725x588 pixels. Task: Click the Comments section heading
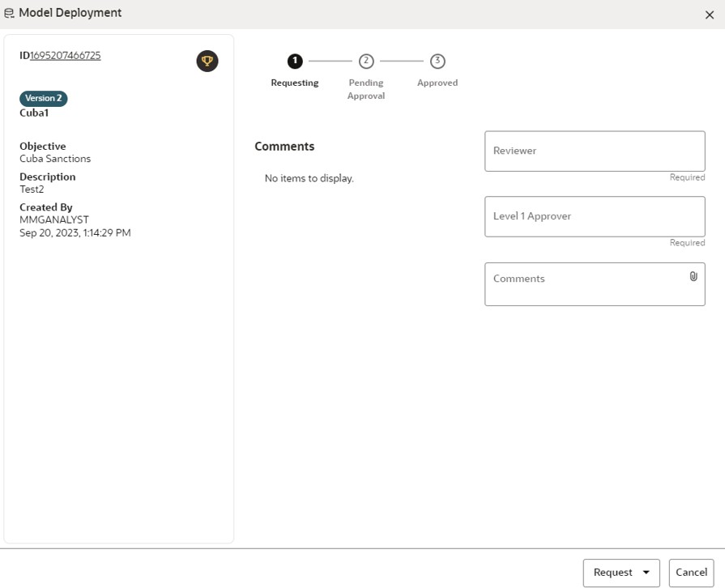pos(284,146)
